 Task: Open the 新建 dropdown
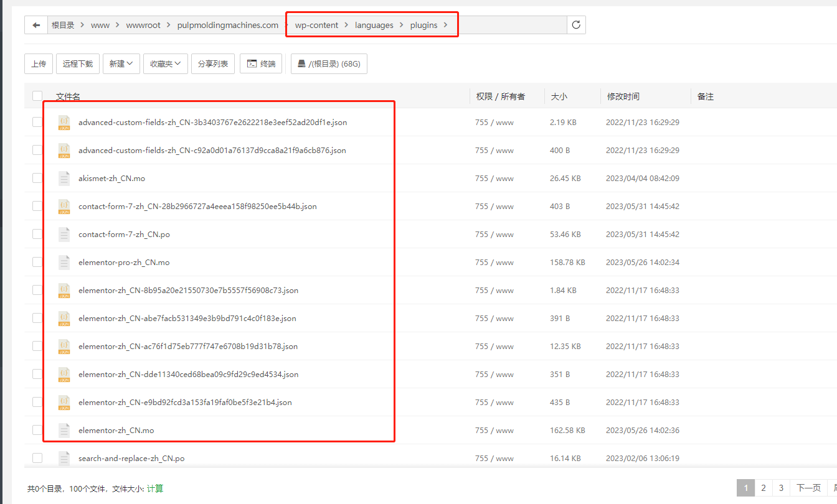point(121,63)
